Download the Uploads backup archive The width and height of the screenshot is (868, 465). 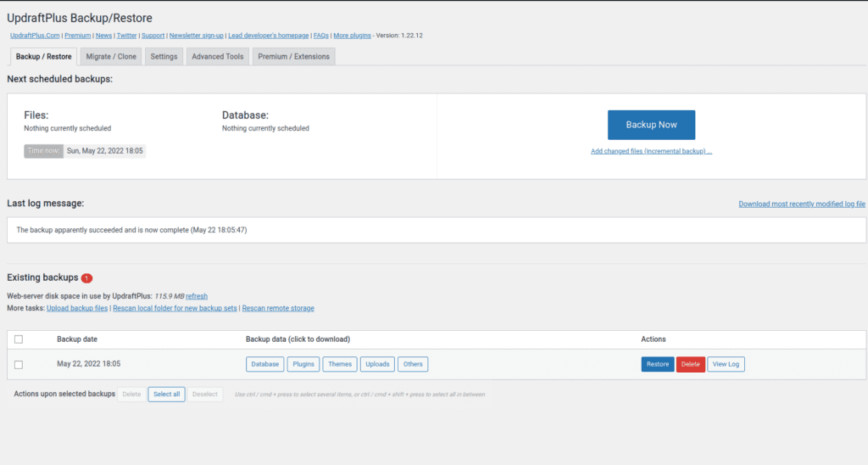click(377, 364)
